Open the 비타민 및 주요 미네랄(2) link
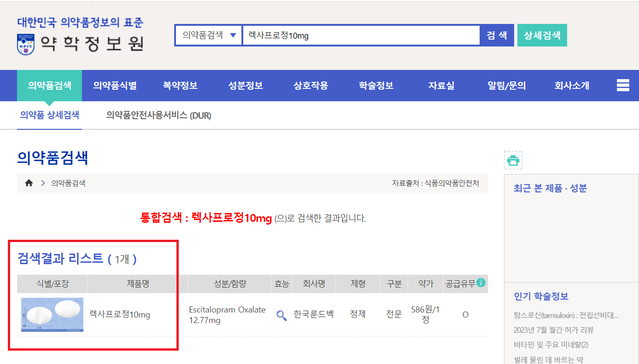Viewport: 639px width, 364px height. pyautogui.click(x=551, y=345)
